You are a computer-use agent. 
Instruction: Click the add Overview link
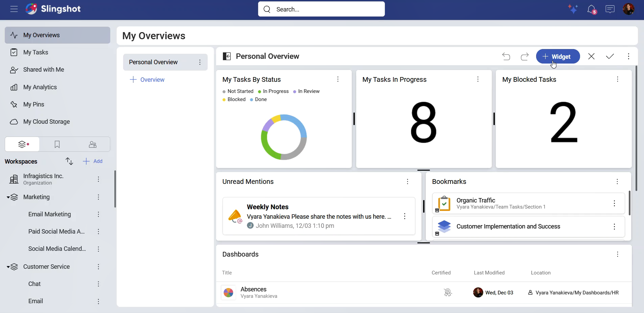click(147, 80)
